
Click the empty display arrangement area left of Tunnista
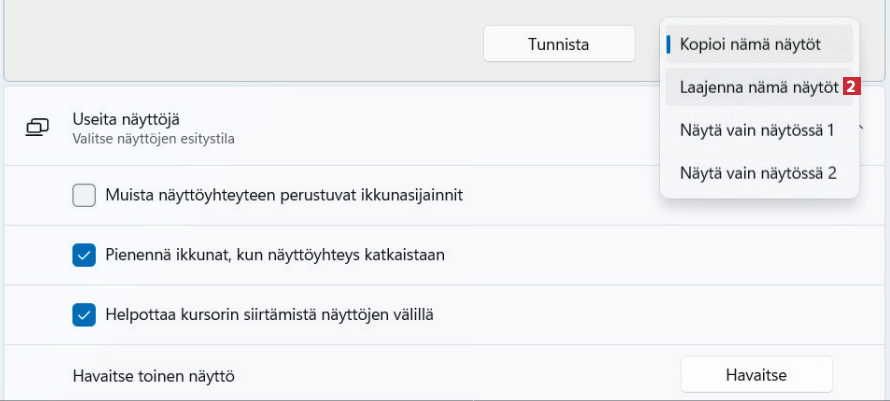240,40
